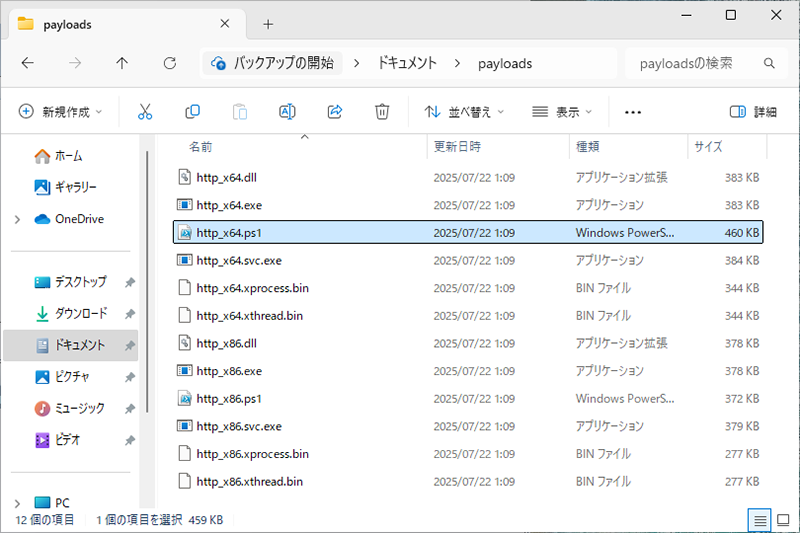The height and width of the screenshot is (533, 800).
Task: Open the 並べ替え sort dropdown
Action: pos(464,112)
